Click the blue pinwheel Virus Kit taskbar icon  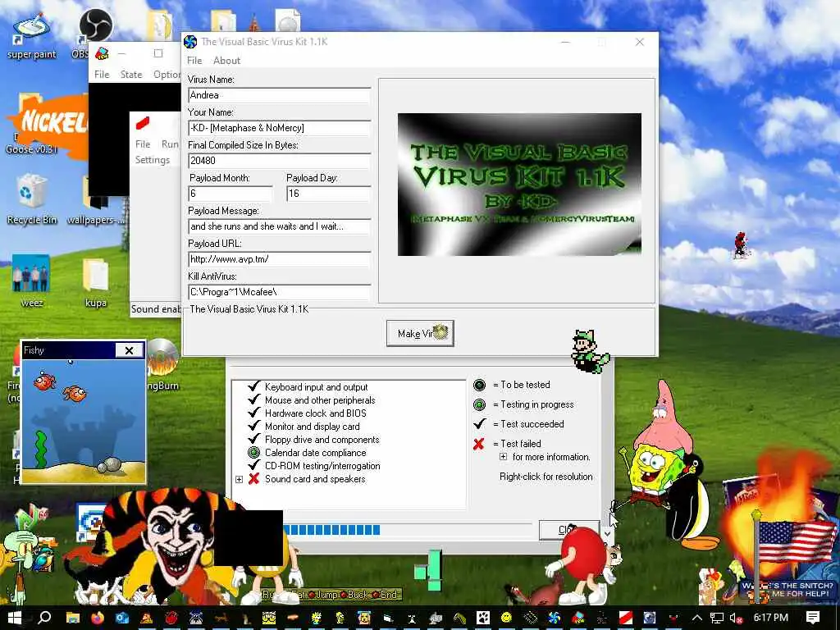(x=554, y=618)
